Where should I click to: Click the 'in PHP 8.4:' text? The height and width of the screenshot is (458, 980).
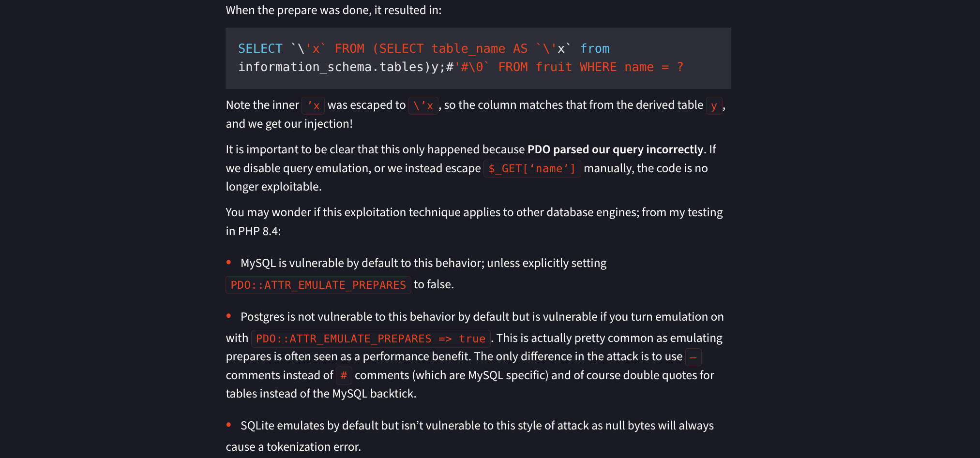click(253, 231)
